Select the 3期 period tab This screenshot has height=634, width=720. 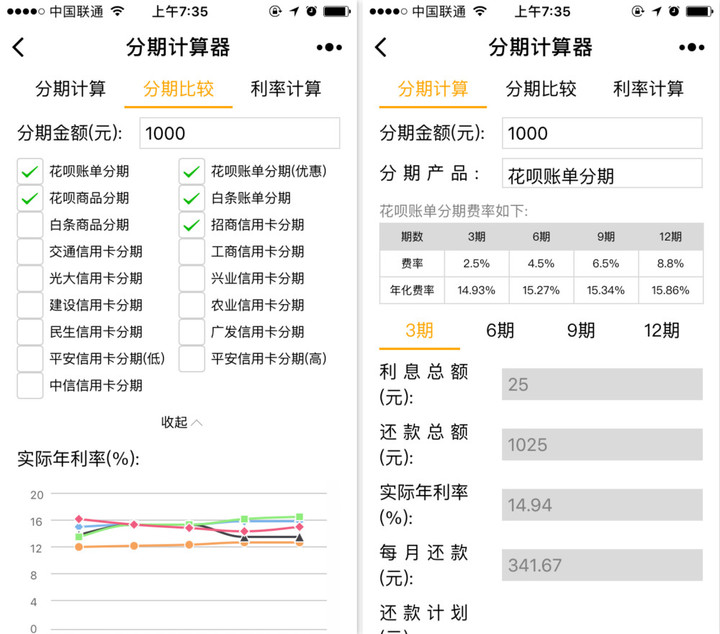[419, 331]
